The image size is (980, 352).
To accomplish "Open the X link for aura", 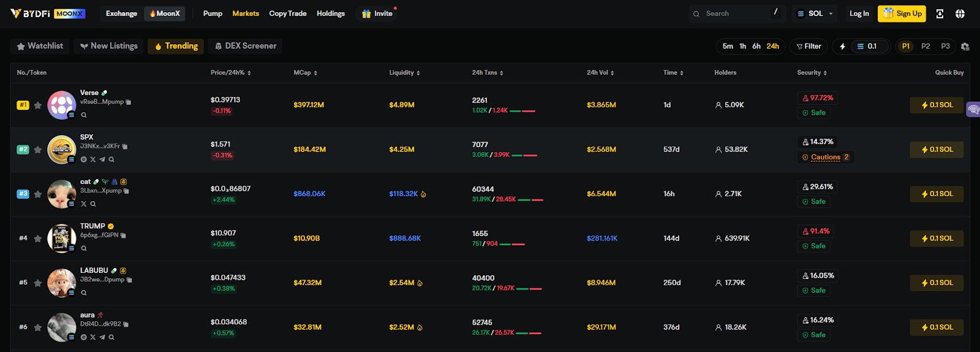I will 93,337.
